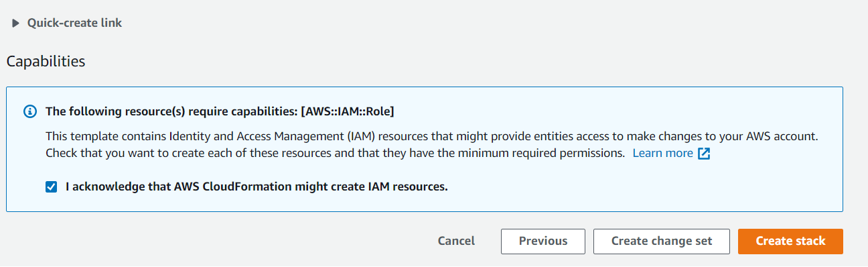This screenshot has width=868, height=267.
Task: Open the Learn more link
Action: (662, 153)
